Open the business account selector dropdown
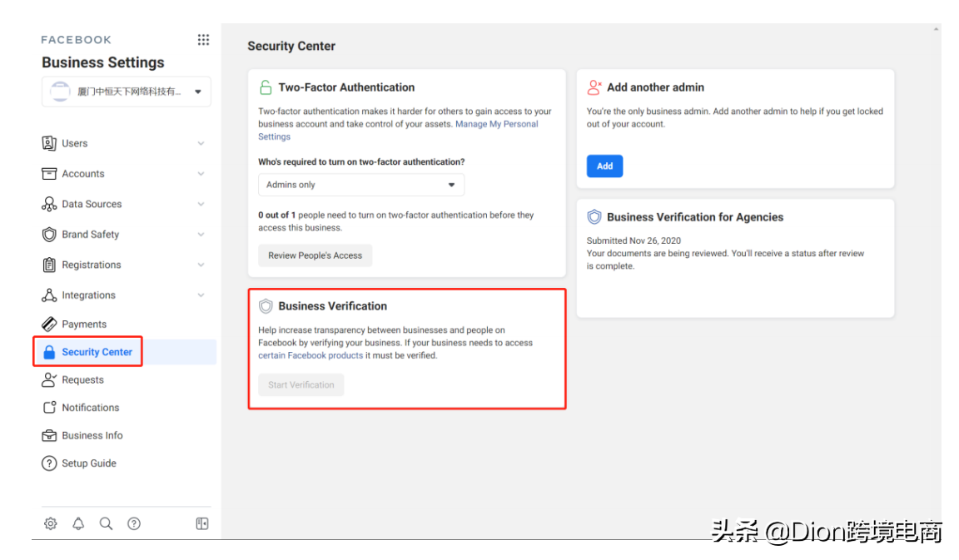Screen dimensions: 959x560 [x=126, y=92]
